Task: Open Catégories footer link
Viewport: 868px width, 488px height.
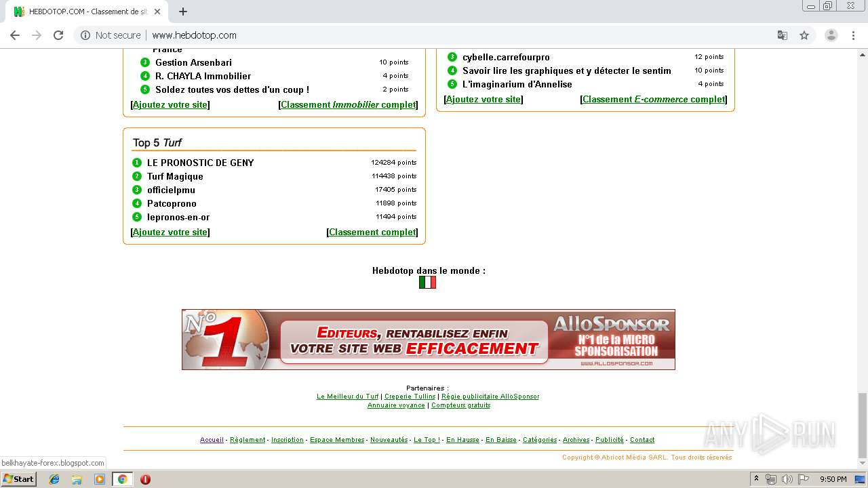Action: 540,440
